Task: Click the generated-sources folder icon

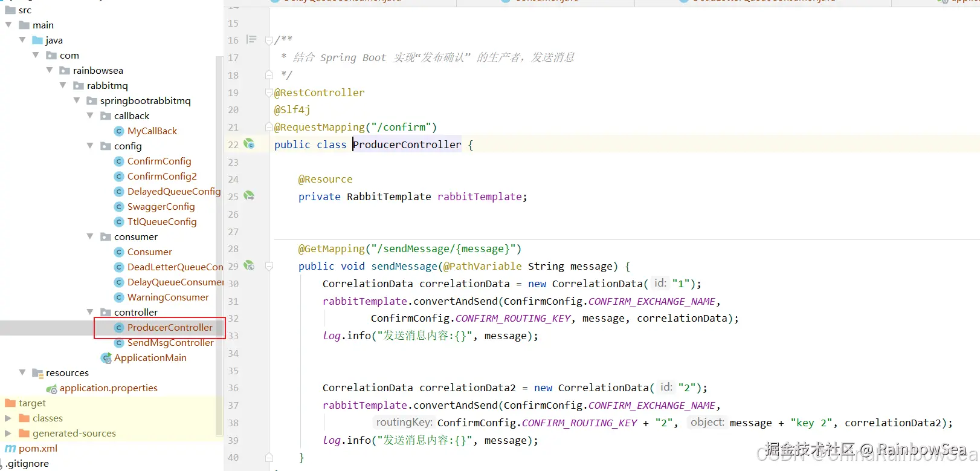Action: point(24,434)
